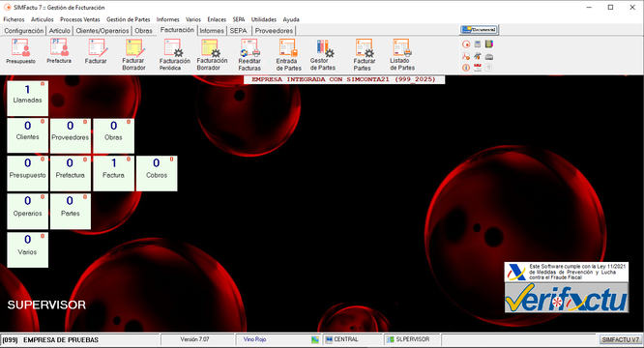Click the orange circular SIMFactu logo icon

click(466, 44)
